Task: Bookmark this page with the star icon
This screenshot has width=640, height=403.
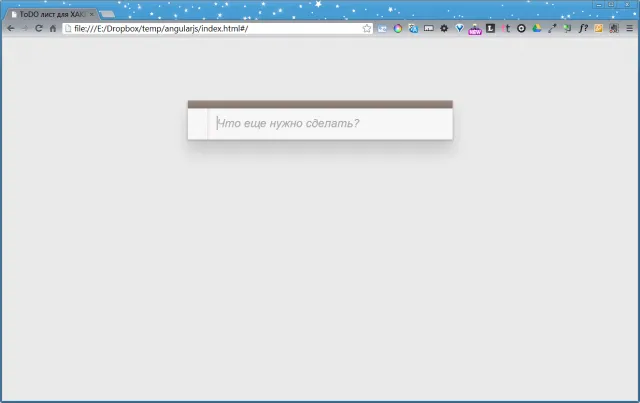Action: coord(367,29)
